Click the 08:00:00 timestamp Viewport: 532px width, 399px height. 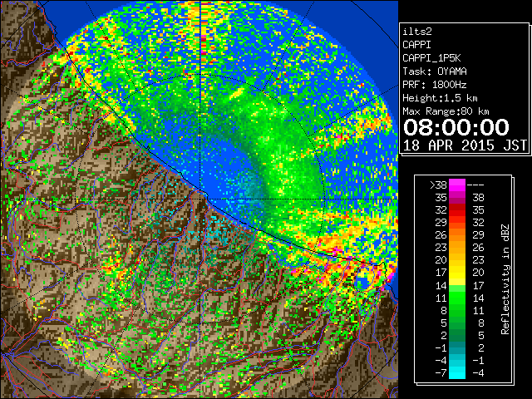[456, 127]
